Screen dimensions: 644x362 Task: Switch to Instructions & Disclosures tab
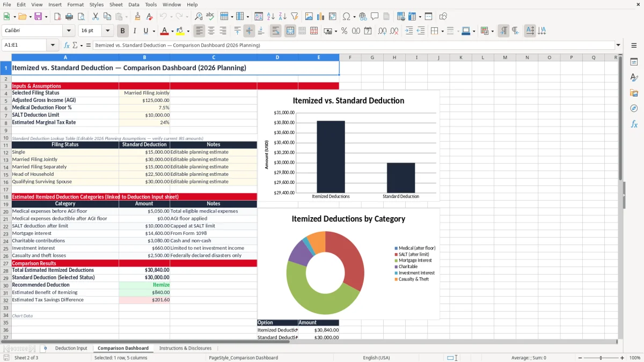click(185, 348)
